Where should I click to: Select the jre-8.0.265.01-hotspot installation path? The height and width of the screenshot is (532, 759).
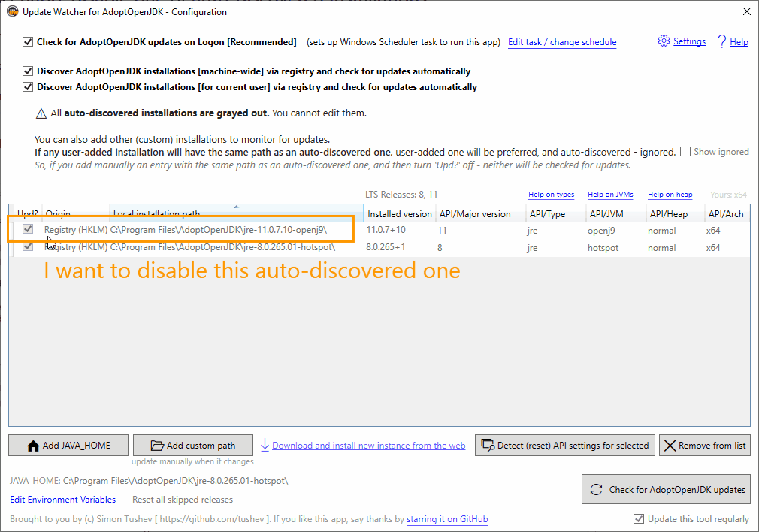click(222, 247)
